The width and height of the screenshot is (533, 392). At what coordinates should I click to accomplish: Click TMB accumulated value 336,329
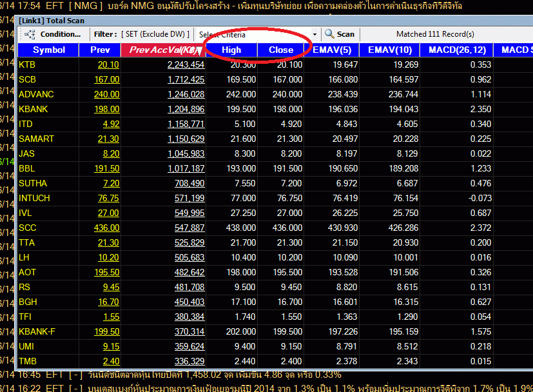[189, 362]
